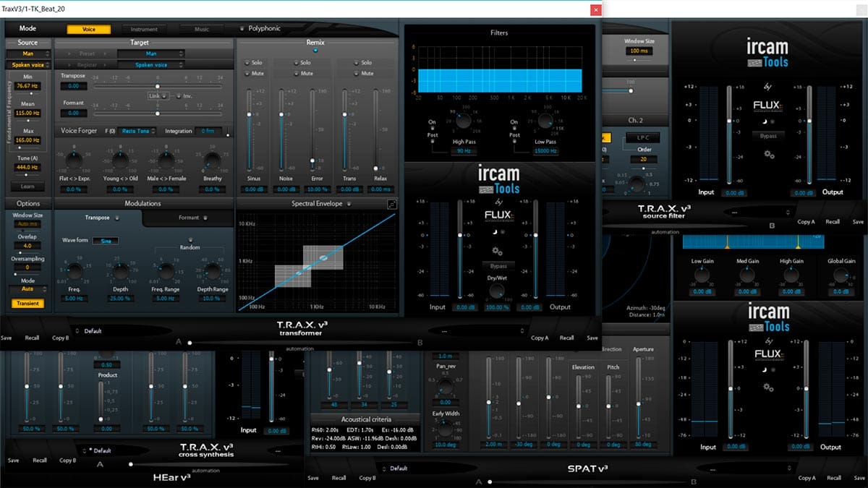Select the Music mode tab

(203, 30)
